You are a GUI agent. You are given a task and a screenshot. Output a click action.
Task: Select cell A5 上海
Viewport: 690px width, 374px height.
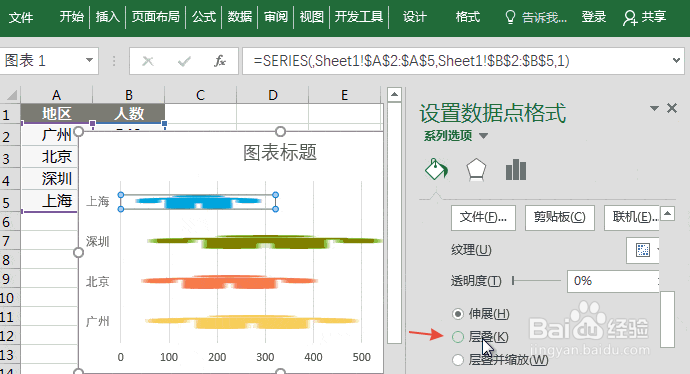49,201
